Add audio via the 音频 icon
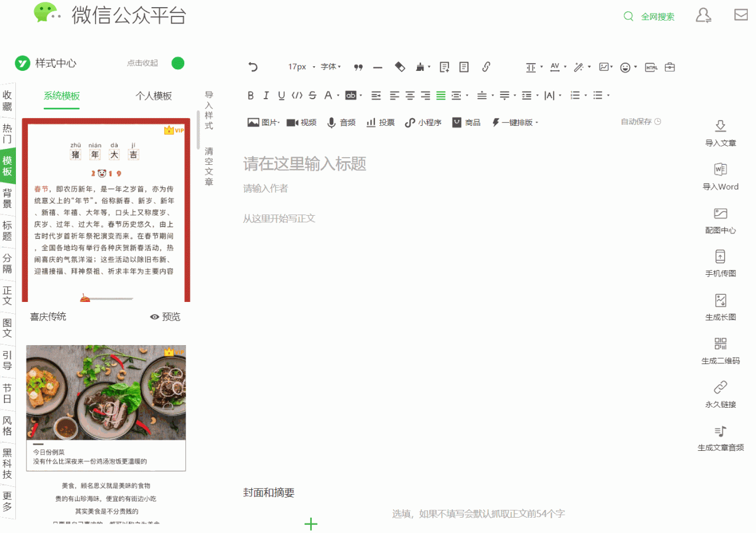 click(x=341, y=122)
